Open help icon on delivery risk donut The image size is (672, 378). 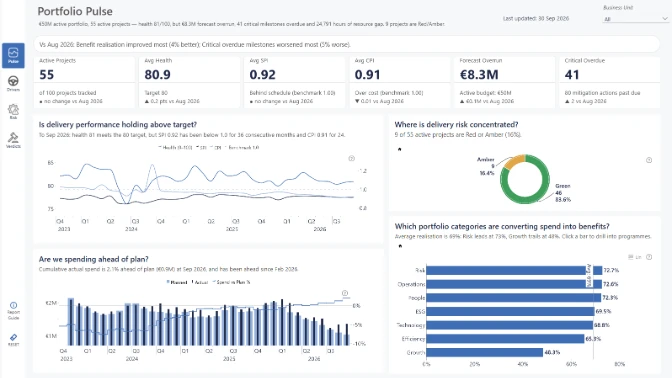[x=649, y=160]
